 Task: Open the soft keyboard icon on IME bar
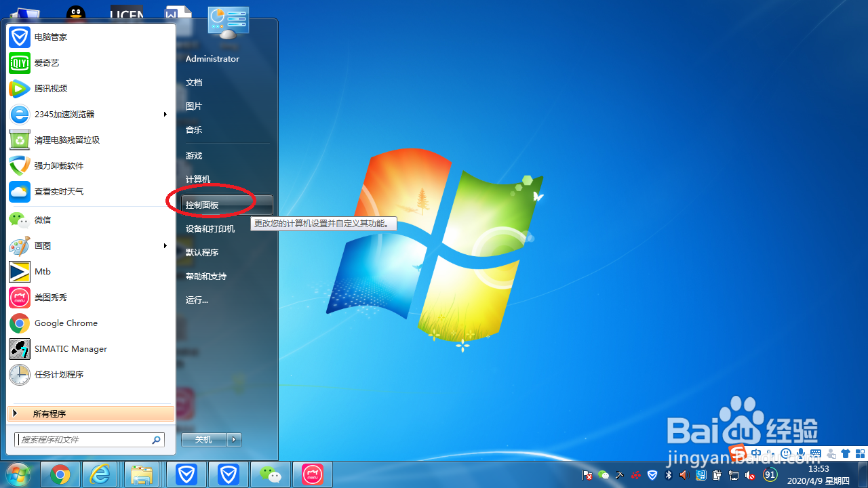click(x=816, y=453)
